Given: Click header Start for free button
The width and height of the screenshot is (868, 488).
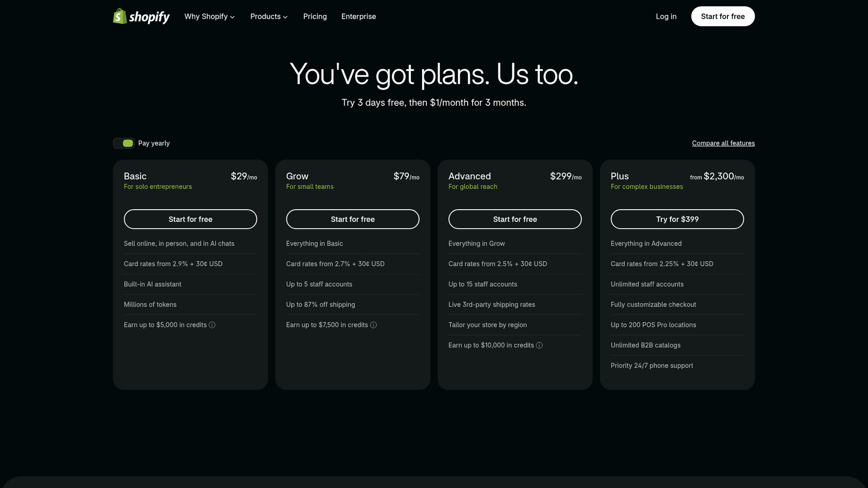Looking at the screenshot, I should pos(723,17).
